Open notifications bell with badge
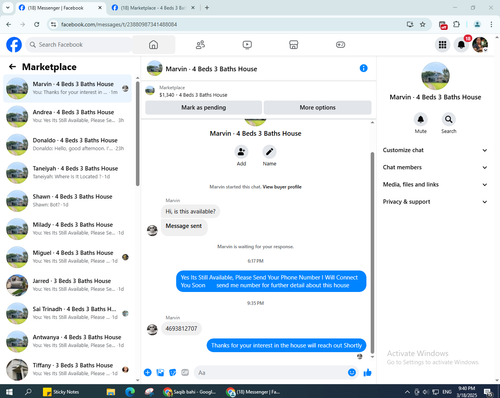The width and height of the screenshot is (500, 398). click(461, 45)
